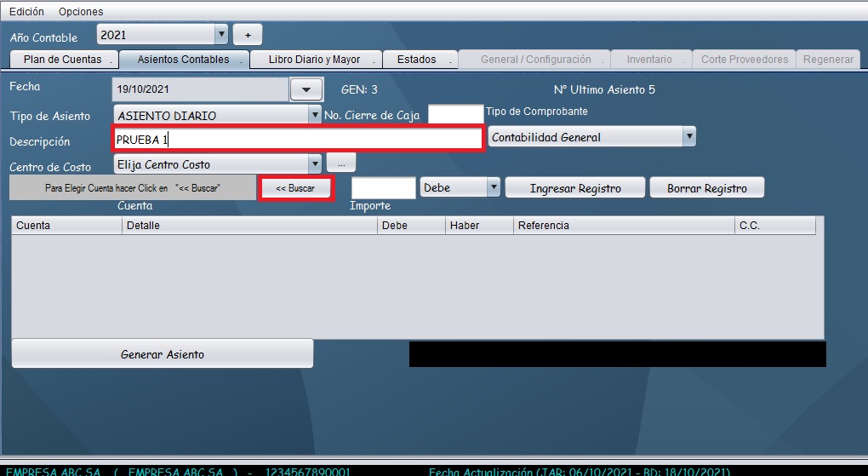Open the Edición menu
The width and height of the screenshot is (868, 476).
(x=26, y=11)
